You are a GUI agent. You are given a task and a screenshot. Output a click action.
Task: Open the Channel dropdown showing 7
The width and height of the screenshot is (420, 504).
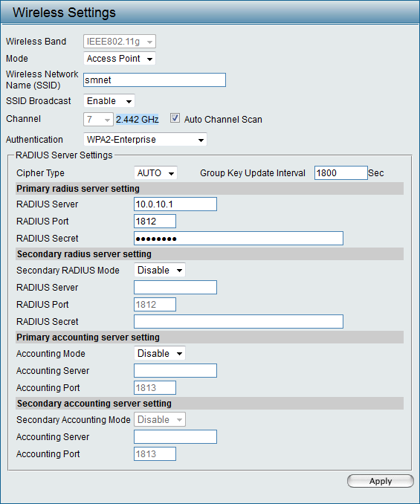(x=98, y=120)
